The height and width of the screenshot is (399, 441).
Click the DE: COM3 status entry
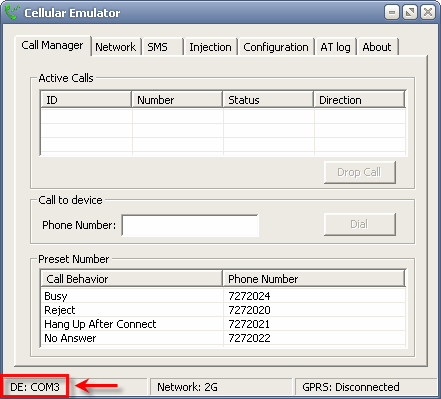click(35, 387)
